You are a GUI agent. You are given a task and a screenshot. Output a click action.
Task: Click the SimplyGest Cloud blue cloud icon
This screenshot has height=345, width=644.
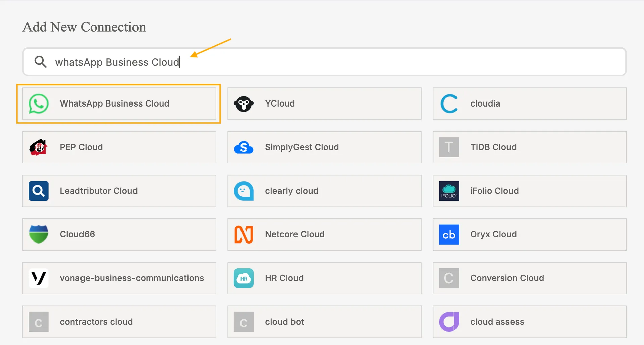[244, 147]
